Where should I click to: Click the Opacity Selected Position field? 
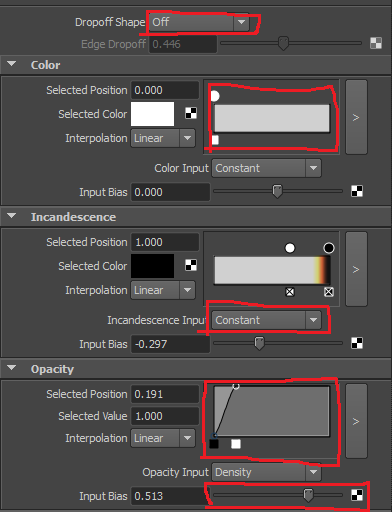(165, 394)
